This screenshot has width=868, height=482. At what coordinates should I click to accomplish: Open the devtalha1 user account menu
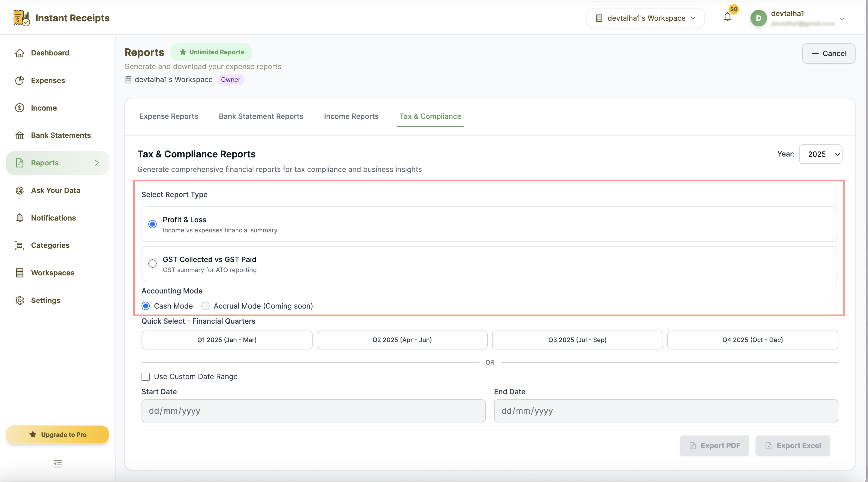[x=797, y=18]
